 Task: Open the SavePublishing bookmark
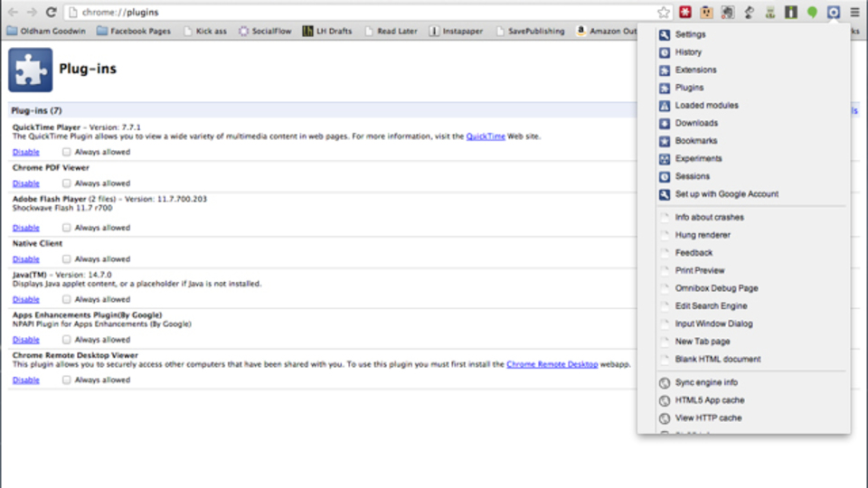click(x=531, y=31)
